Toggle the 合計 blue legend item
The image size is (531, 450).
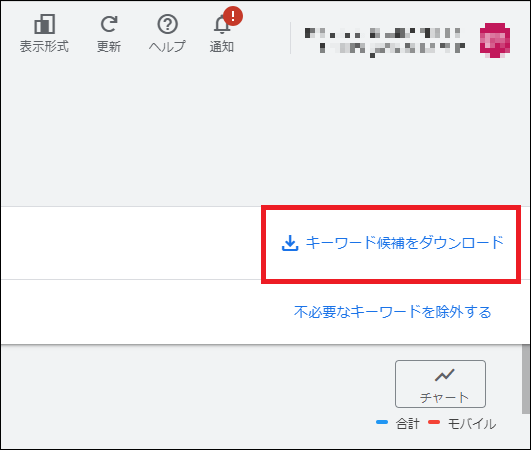(x=398, y=423)
